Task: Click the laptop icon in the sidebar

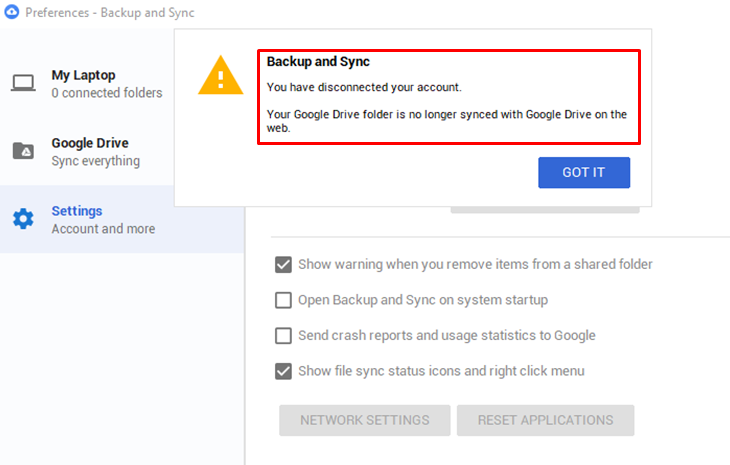Action: click(x=23, y=83)
